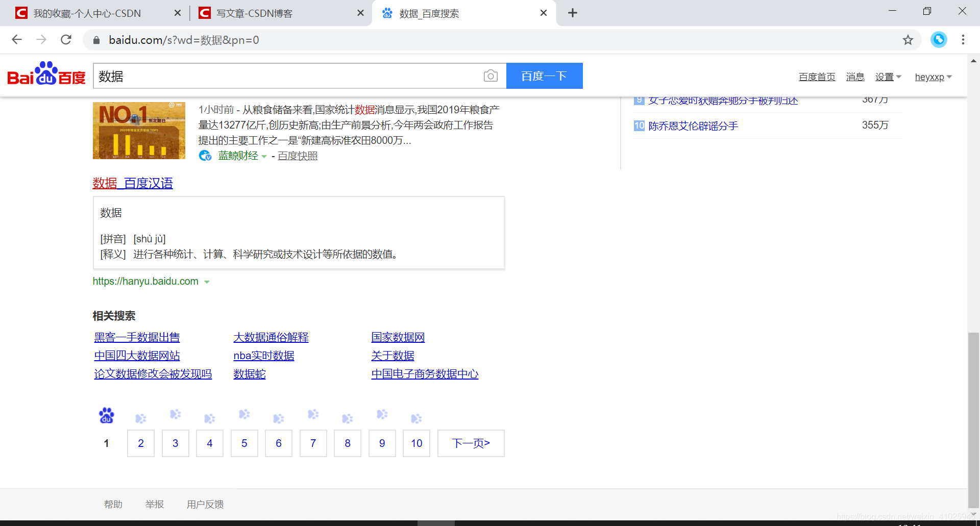Click the number 10 badge by 陈乔恩艾伦辟谣分手

[639, 126]
